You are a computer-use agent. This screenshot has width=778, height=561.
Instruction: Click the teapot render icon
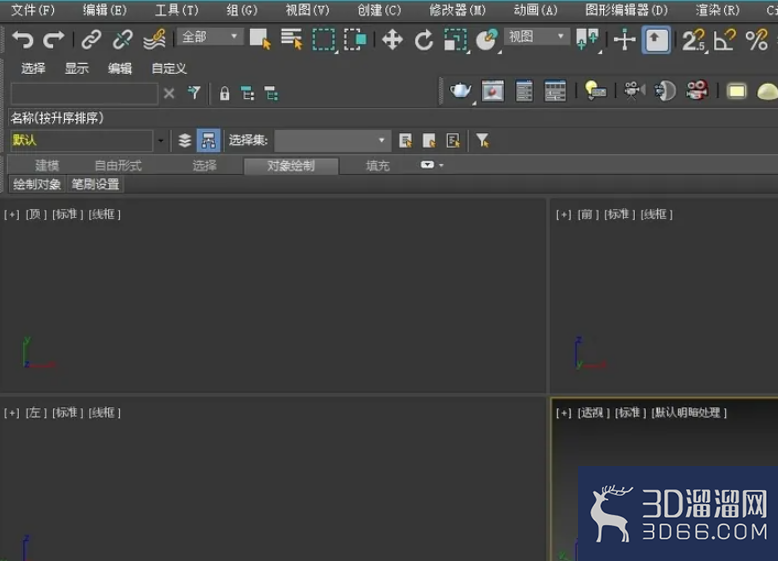pyautogui.click(x=461, y=91)
